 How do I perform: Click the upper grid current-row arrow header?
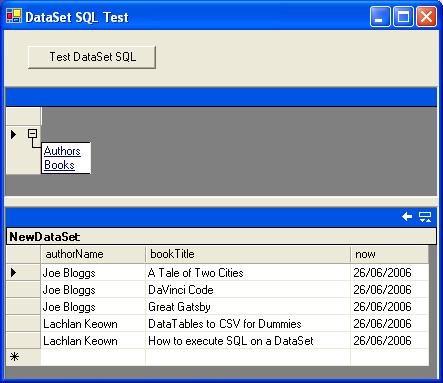[x=13, y=134]
